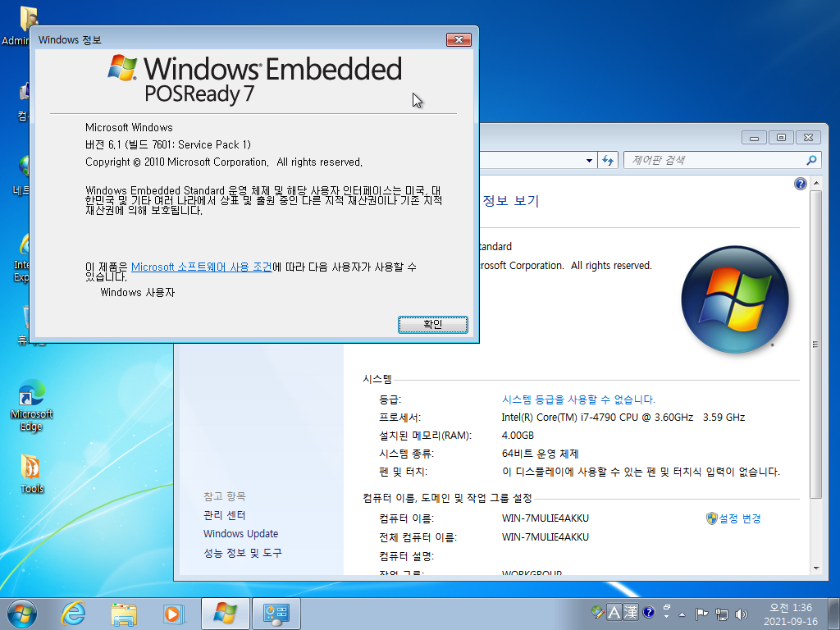This screenshot has width=840, height=630.
Task: Open language bar help icon
Action: tap(648, 612)
